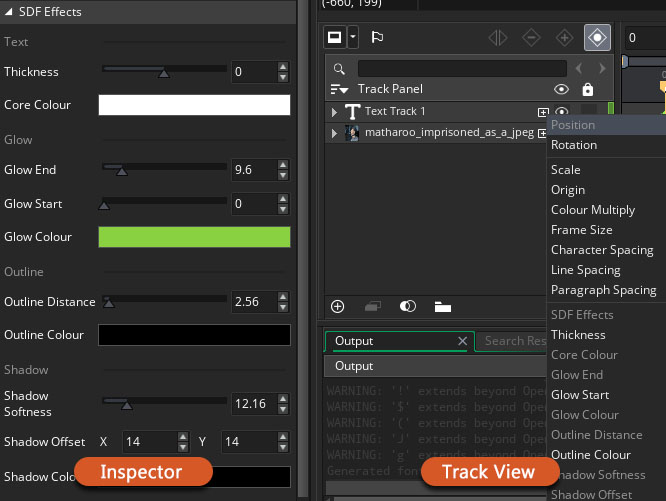Close the Output tab
This screenshot has height=501, width=666.
[463, 341]
